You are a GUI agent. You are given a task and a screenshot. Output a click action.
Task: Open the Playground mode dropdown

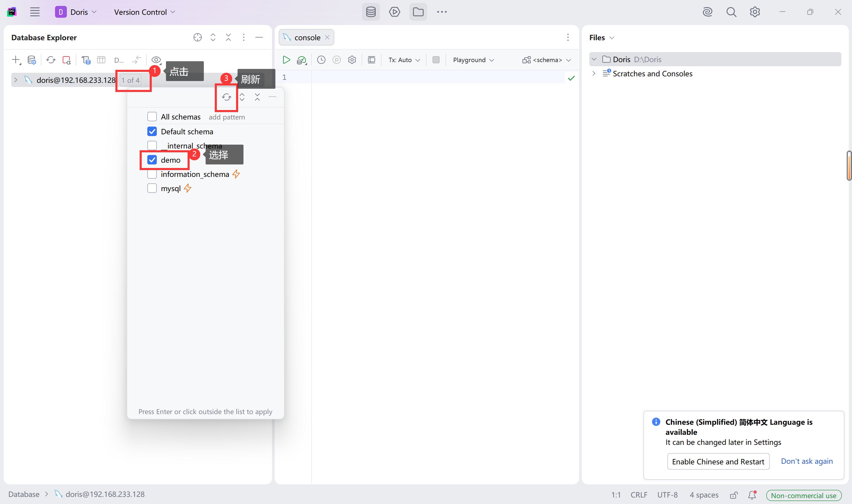(473, 60)
